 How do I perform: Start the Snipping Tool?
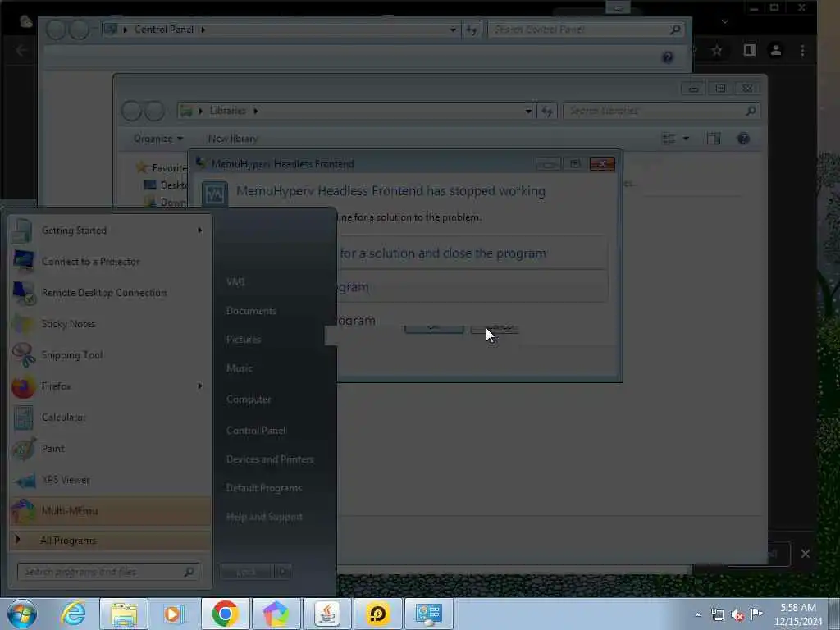click(x=110, y=355)
